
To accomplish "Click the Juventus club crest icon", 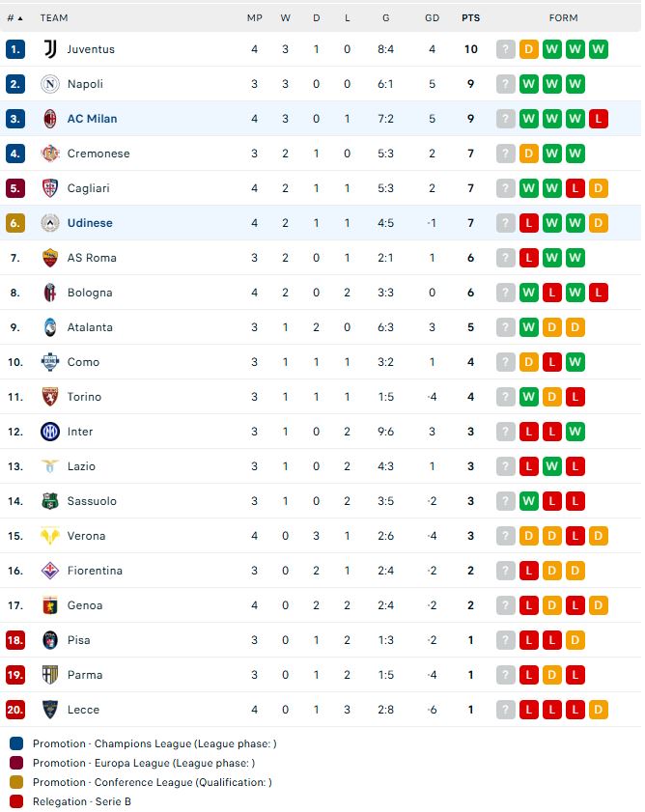I will click(50, 49).
